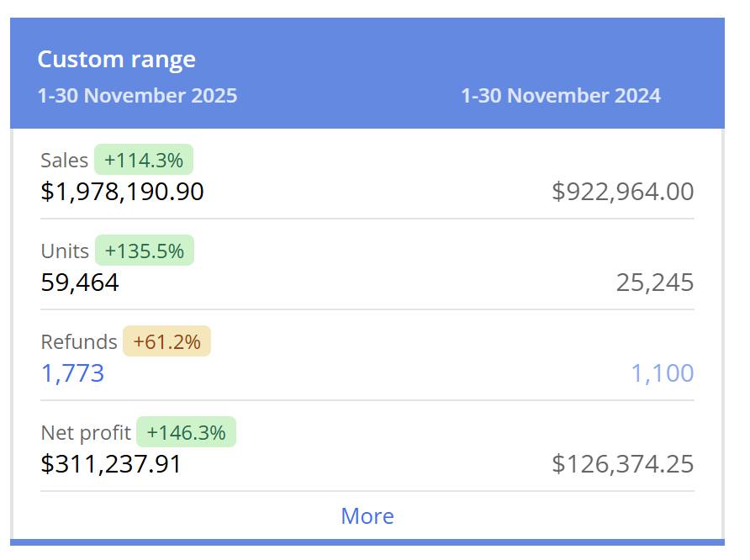750x560 pixels.
Task: Select the 1-30 November 2024 comparison date
Action: pyautogui.click(x=560, y=96)
